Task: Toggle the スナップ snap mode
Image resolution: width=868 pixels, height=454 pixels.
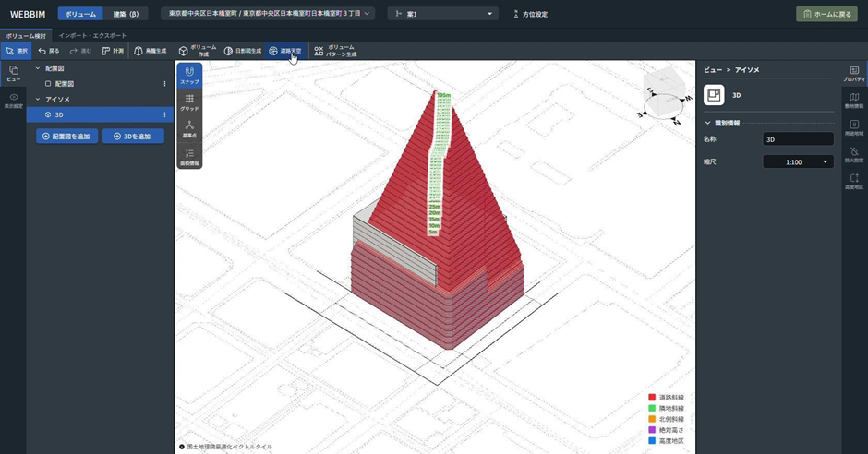Action: 189,76
